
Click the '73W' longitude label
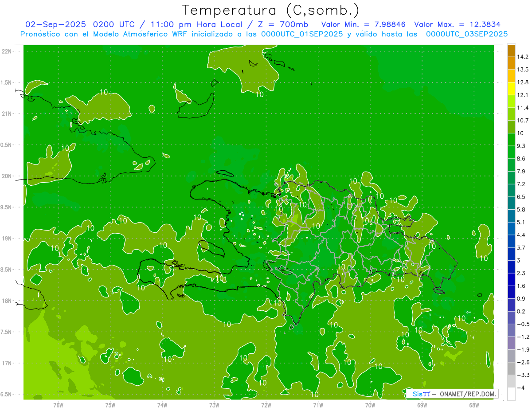[214, 405]
